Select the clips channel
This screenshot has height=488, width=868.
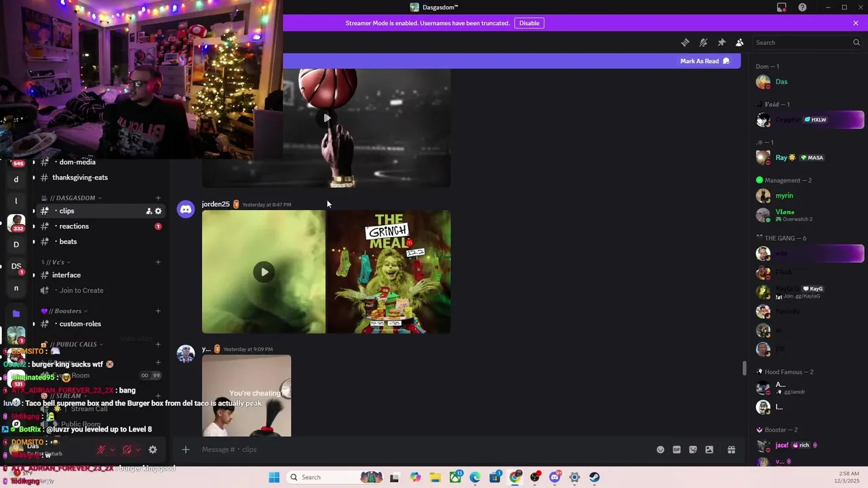[98, 211]
